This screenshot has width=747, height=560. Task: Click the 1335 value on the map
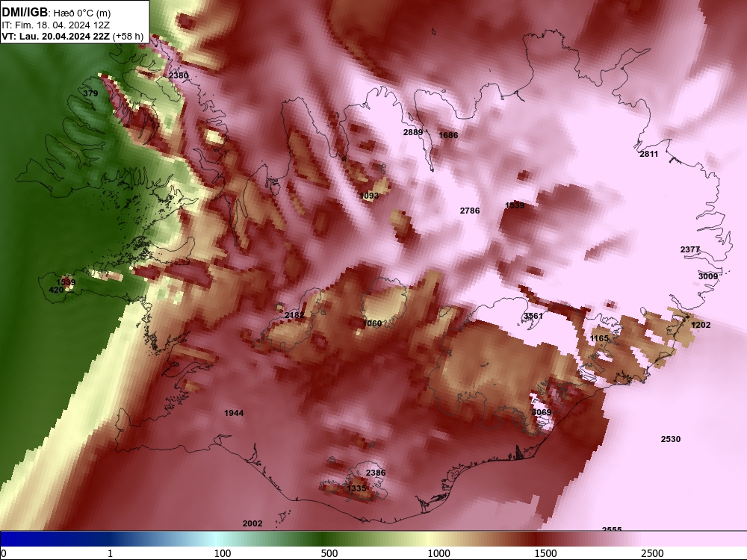(x=356, y=488)
